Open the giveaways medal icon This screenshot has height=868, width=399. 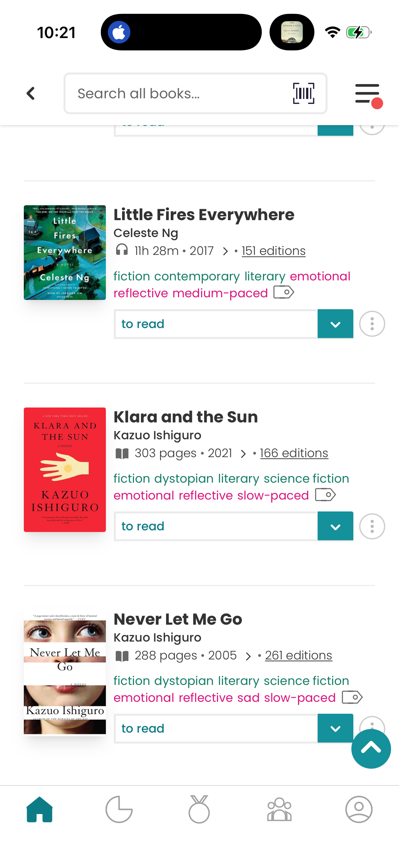199,810
